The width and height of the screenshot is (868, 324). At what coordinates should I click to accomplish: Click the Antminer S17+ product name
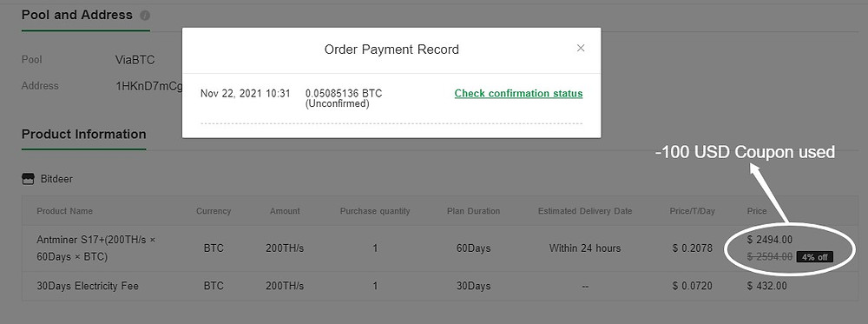[x=96, y=248]
